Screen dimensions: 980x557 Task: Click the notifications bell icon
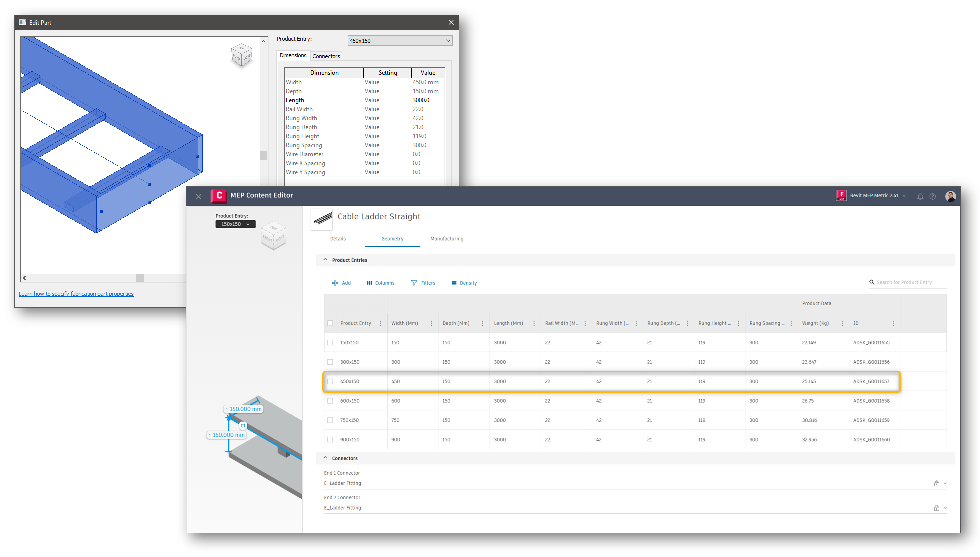(920, 196)
